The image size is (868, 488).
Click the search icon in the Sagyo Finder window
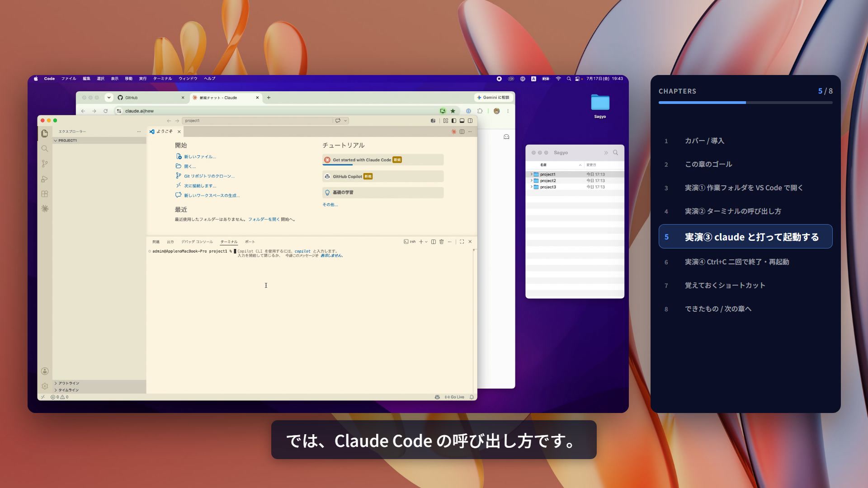615,153
